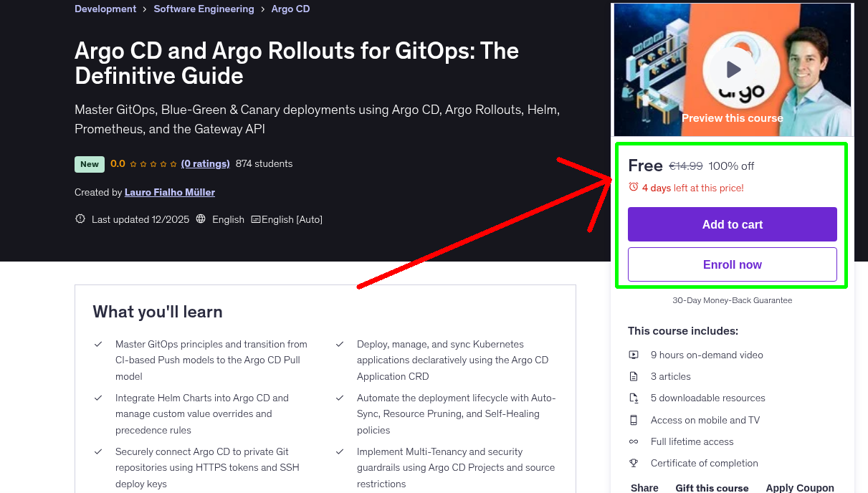Click the globe icon next to English
Image resolution: width=868 pixels, height=493 pixels.
coord(201,219)
